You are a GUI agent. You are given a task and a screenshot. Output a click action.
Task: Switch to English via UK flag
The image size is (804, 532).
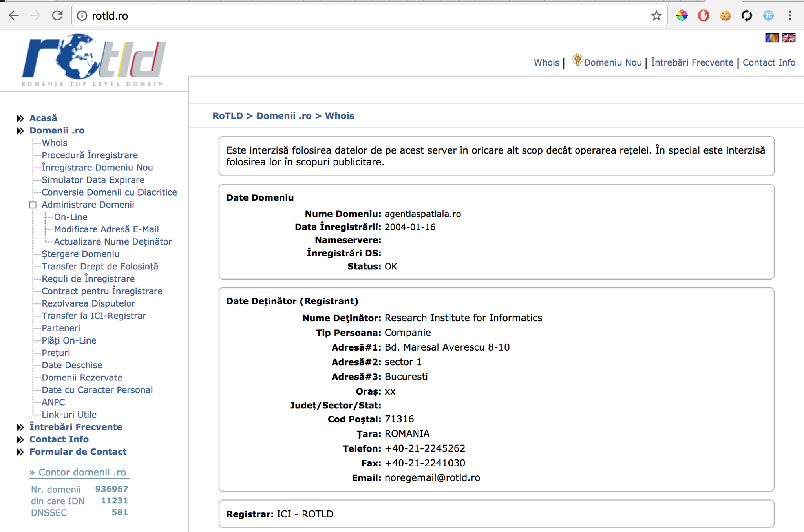(x=788, y=38)
